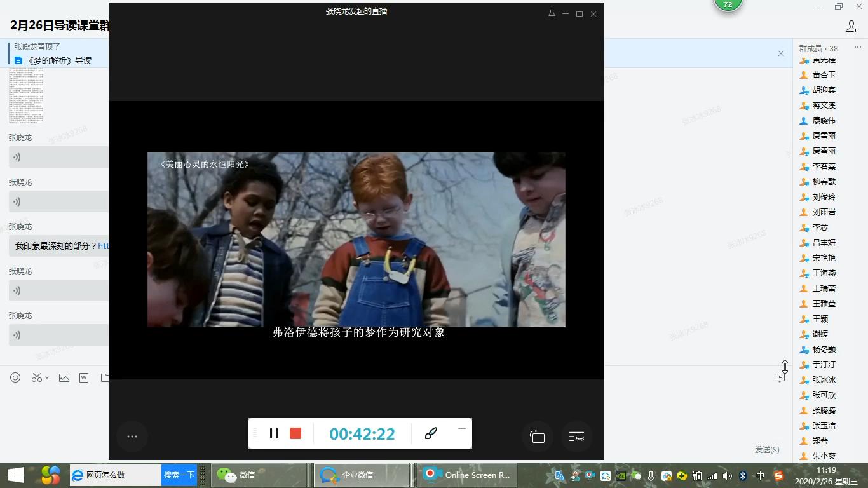Image resolution: width=868 pixels, height=488 pixels.
Task: Select member 康晓伟
Action: click(x=824, y=121)
